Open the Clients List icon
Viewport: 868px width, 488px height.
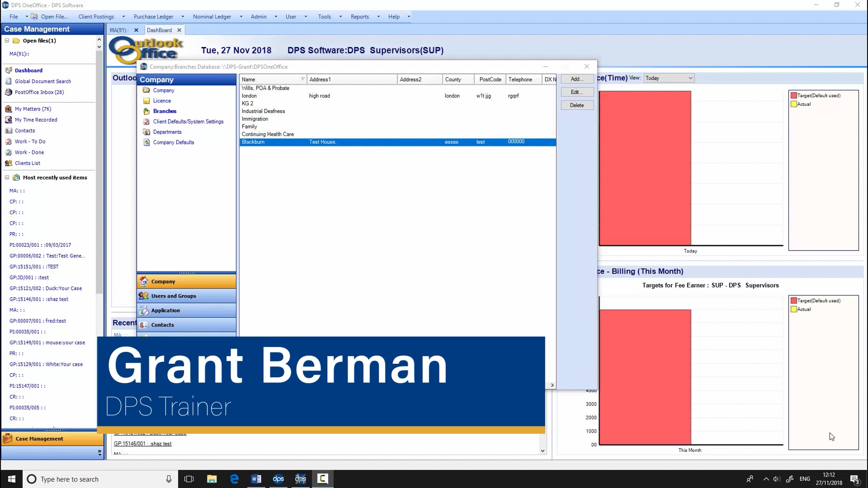click(x=8, y=163)
